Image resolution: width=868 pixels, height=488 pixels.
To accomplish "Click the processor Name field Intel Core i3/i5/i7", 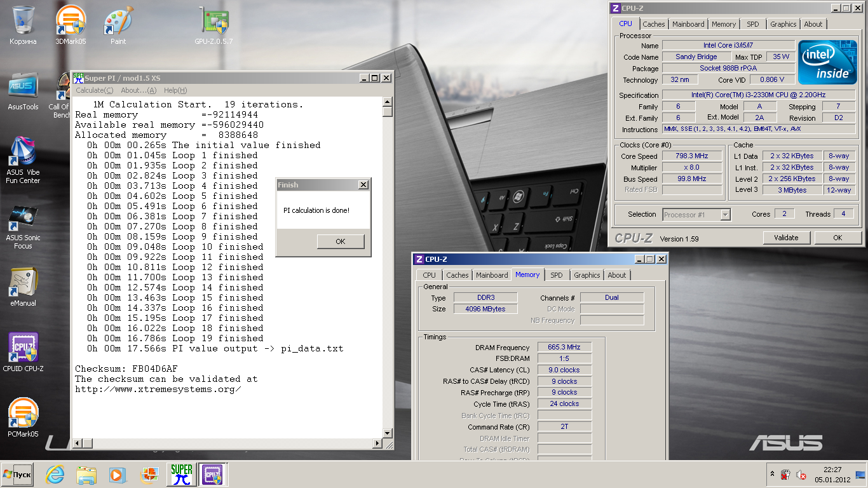I will coord(728,45).
